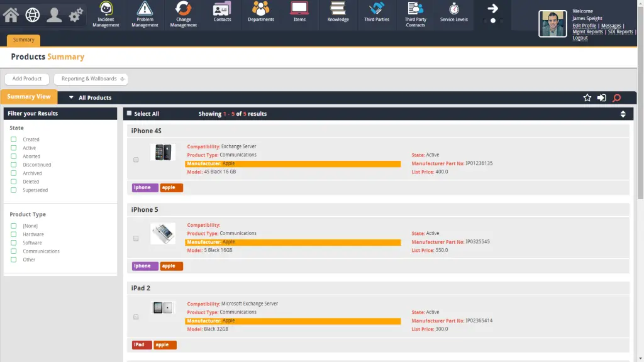Click the iPhone 4S product title

[146, 131]
